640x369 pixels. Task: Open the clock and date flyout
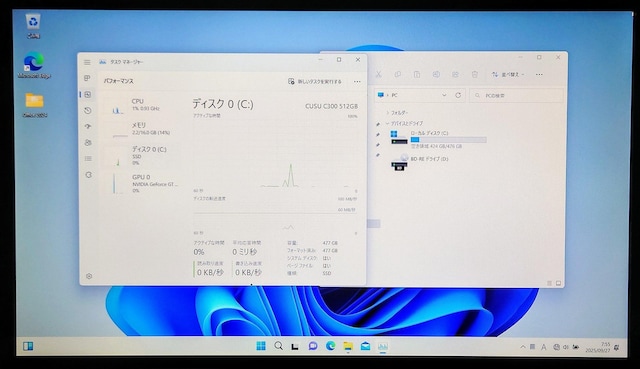pyautogui.click(x=598, y=347)
